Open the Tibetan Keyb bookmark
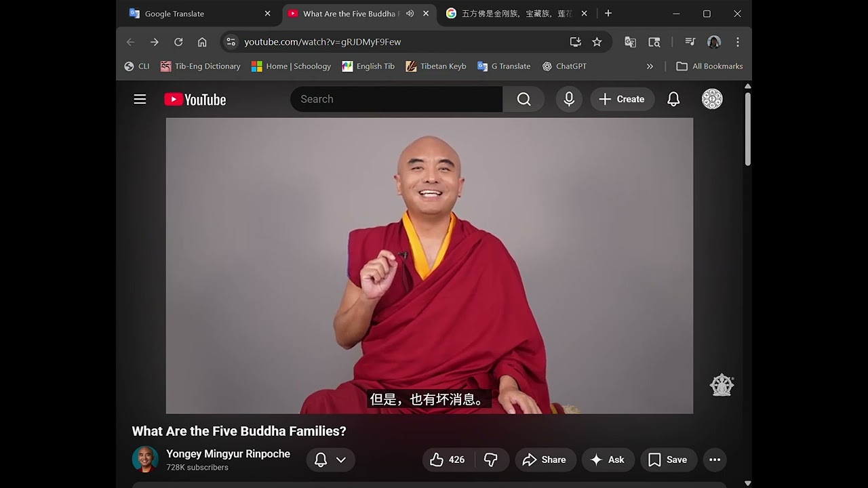868x488 pixels. [436, 66]
